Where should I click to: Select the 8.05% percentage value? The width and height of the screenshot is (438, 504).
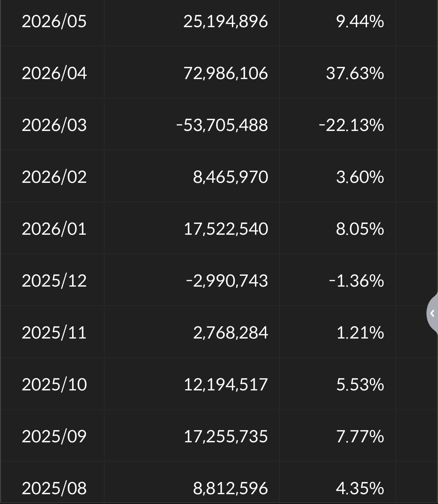360,229
